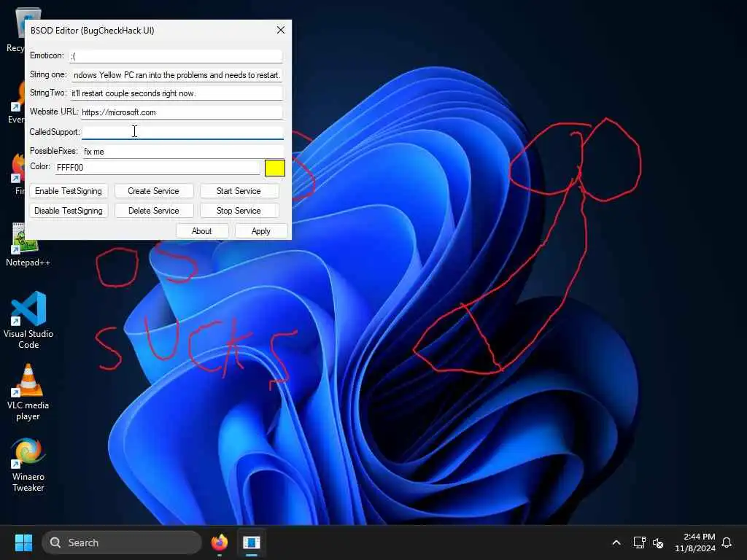The image size is (747, 560).
Task: Focus the CalledSupport text field
Action: click(182, 132)
